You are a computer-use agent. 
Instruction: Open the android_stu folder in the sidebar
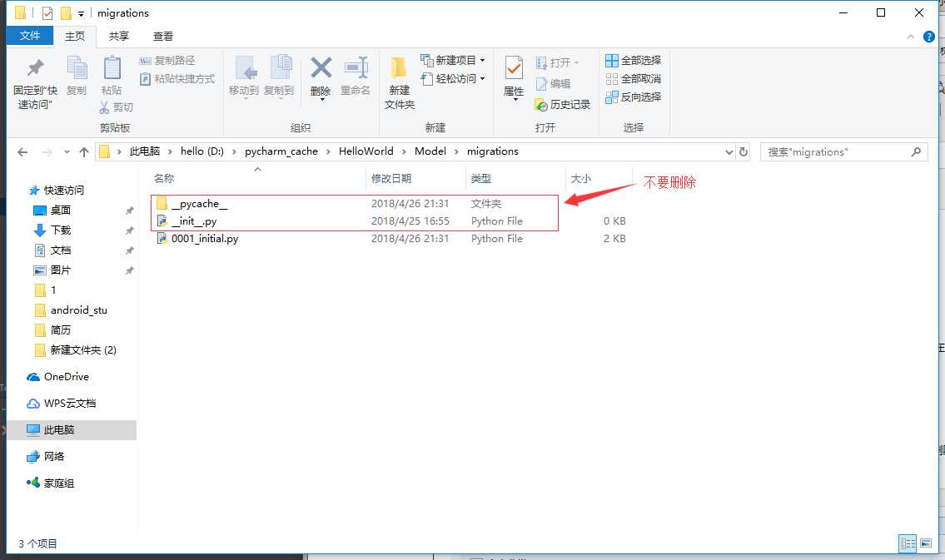pos(71,310)
